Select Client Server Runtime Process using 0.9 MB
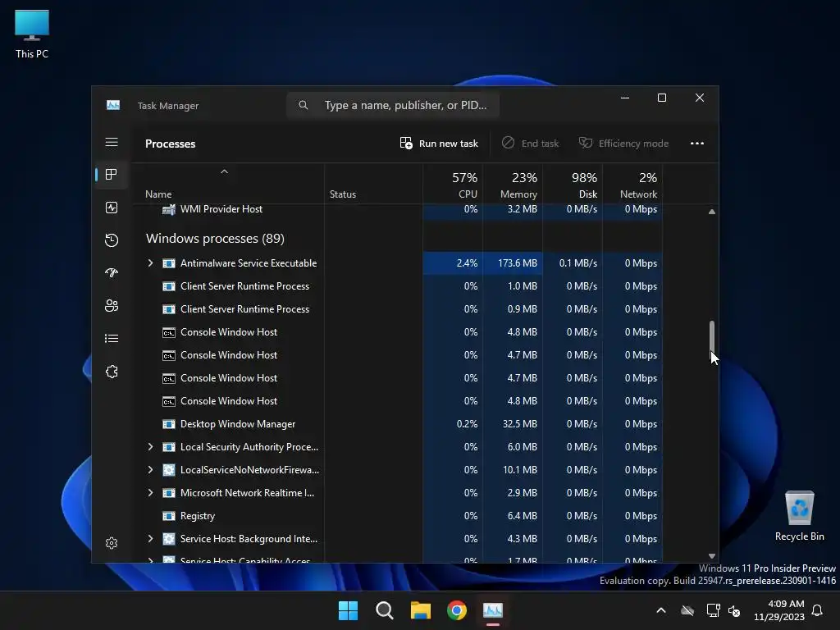The image size is (840, 630). pos(244,309)
